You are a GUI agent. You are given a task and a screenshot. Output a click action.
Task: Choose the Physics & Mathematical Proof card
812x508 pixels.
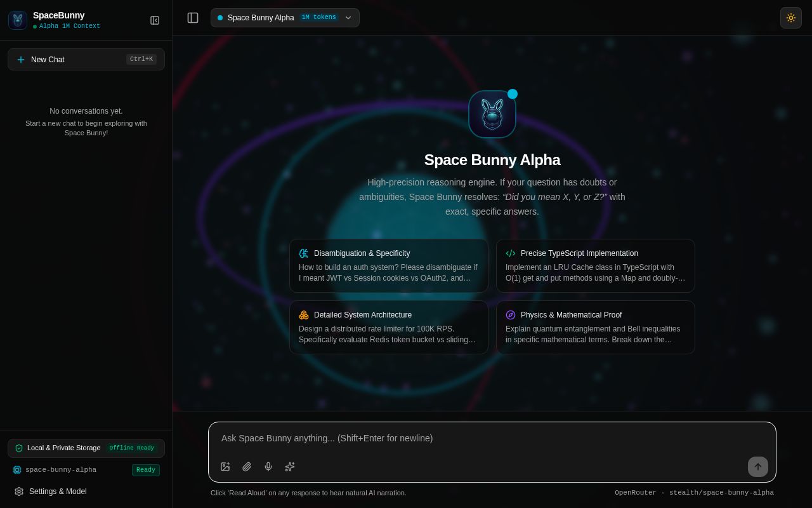[596, 327]
